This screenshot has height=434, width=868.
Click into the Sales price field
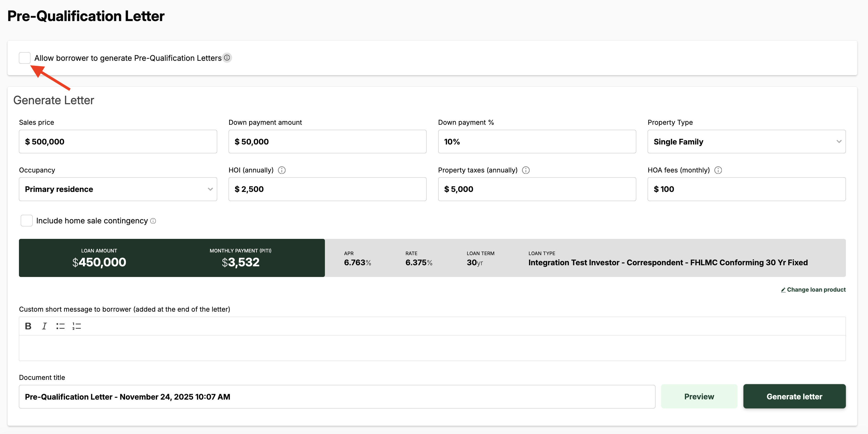click(118, 141)
